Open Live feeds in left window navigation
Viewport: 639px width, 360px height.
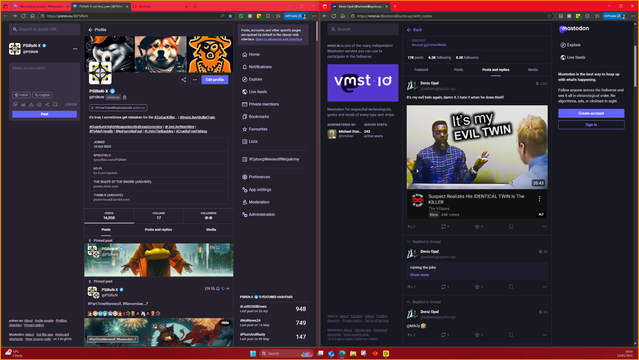click(254, 92)
